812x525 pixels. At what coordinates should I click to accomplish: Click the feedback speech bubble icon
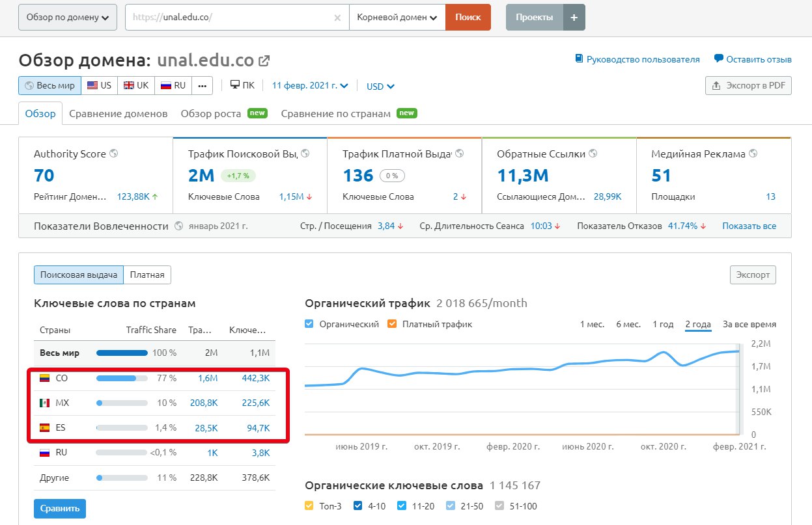pyautogui.click(x=719, y=59)
